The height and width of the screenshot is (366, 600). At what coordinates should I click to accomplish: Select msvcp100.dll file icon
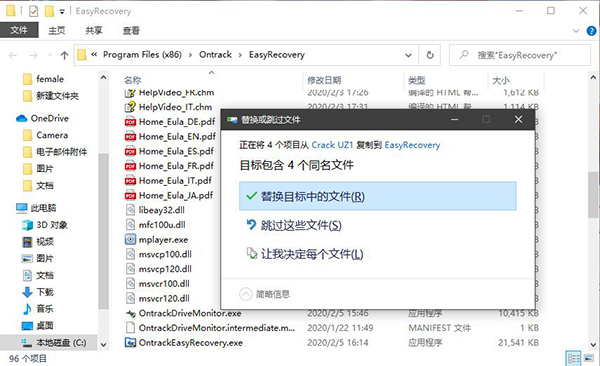(130, 254)
